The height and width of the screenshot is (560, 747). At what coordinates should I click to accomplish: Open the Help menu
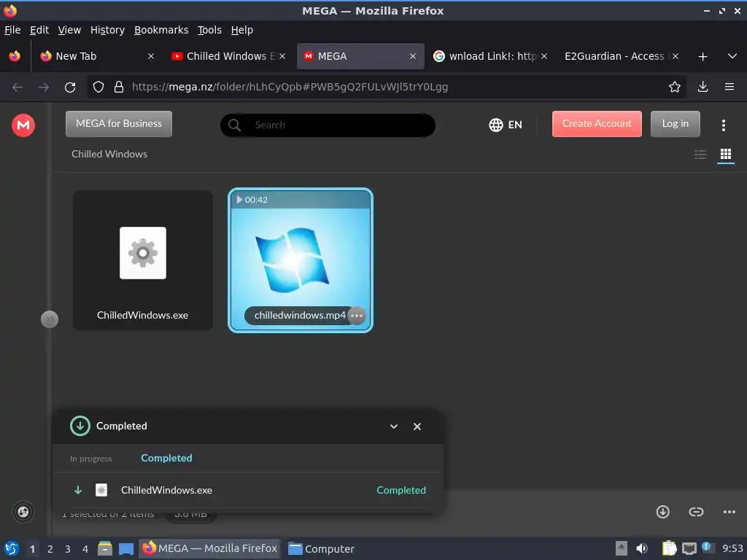(242, 30)
